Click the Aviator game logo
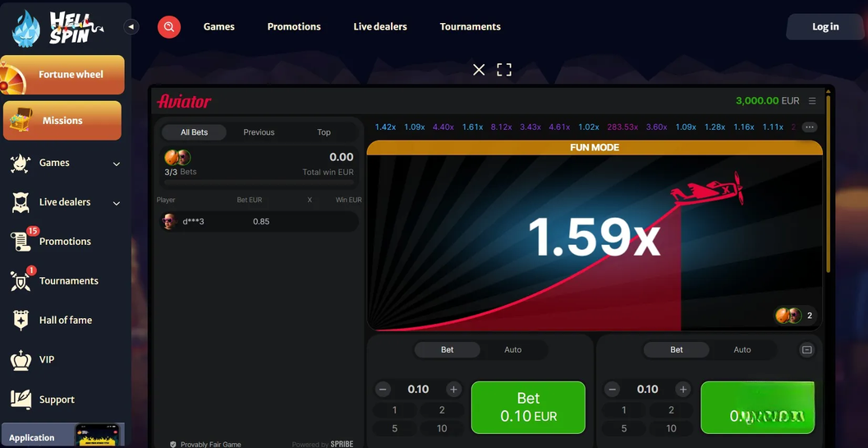The width and height of the screenshot is (868, 448). (184, 101)
